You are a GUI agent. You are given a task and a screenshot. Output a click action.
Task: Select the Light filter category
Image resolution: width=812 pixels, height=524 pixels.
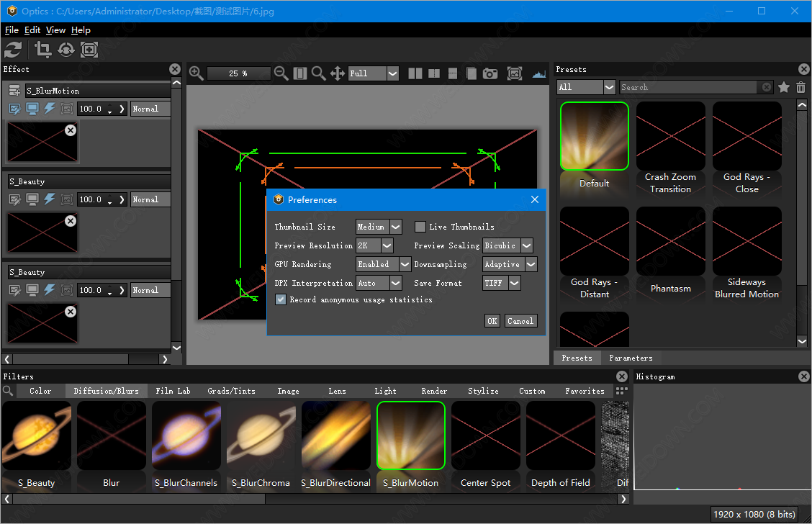point(385,391)
